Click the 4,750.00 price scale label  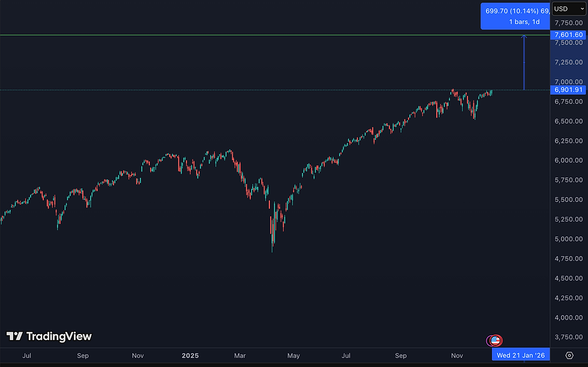(569, 258)
